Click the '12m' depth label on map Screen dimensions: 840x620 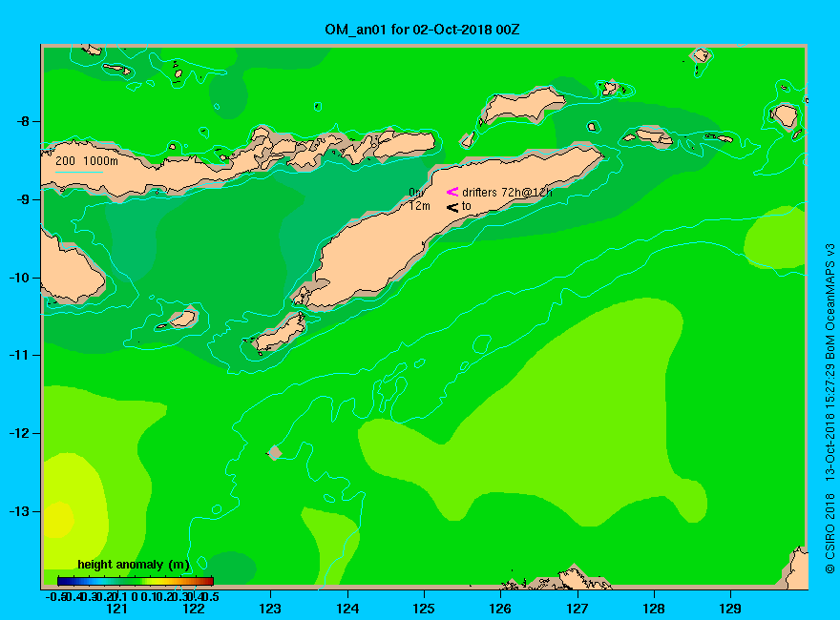[x=419, y=206]
